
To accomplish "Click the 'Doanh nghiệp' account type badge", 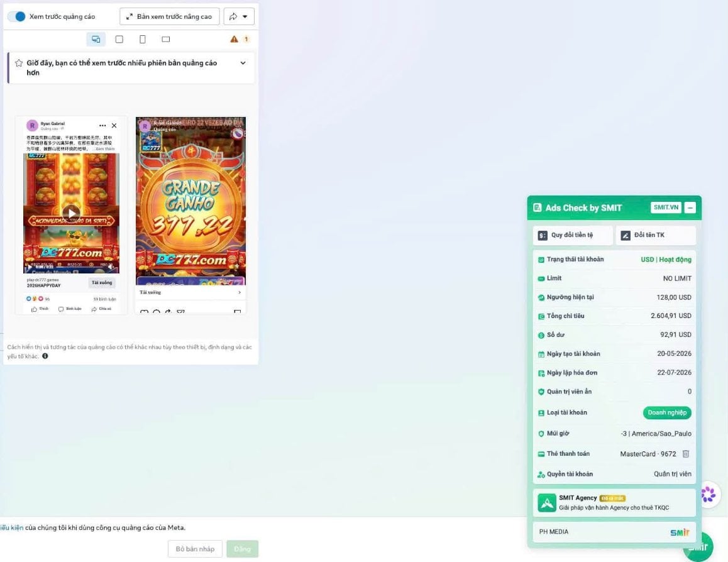I will (x=667, y=412).
